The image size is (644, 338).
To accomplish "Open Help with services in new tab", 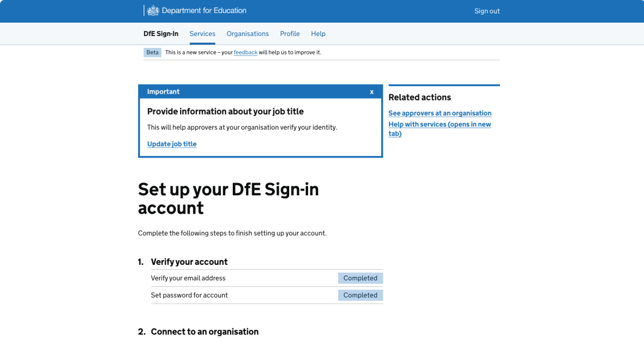I will pyautogui.click(x=440, y=129).
